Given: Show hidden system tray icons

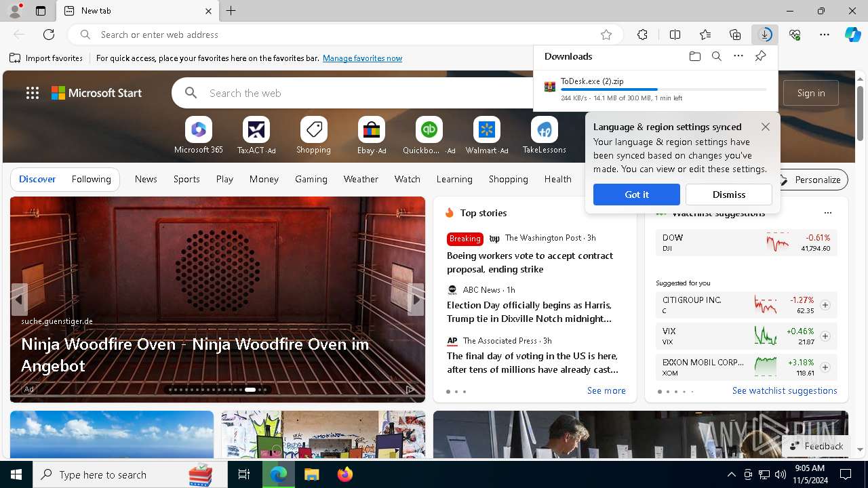Looking at the screenshot, I should click(731, 474).
